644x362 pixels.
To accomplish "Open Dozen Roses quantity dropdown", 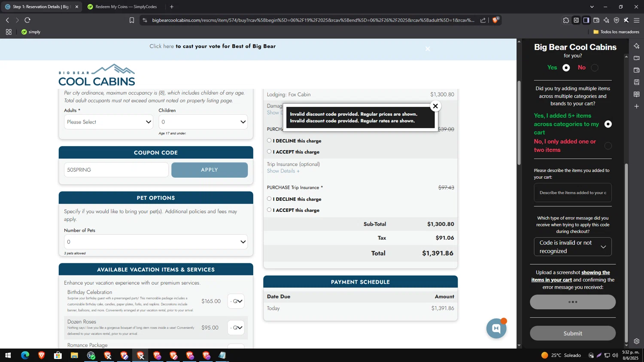I will pyautogui.click(x=236, y=328).
